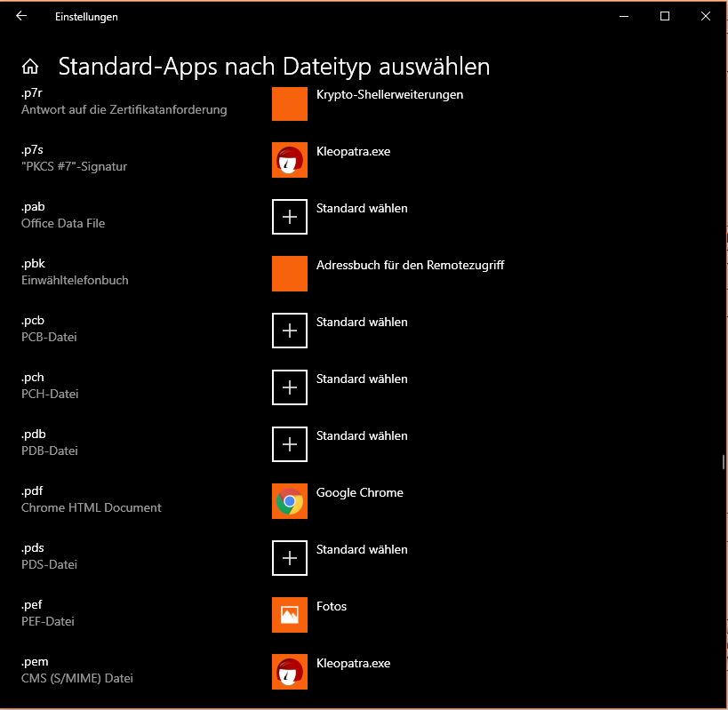Choose Standard wählen for .pdb
Screen dimensions: 728x710
coord(362,435)
